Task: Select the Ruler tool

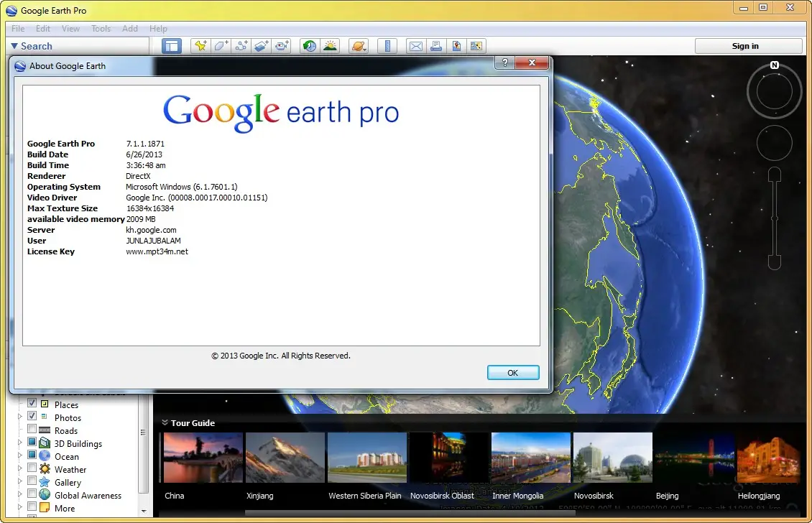Action: 387,46
